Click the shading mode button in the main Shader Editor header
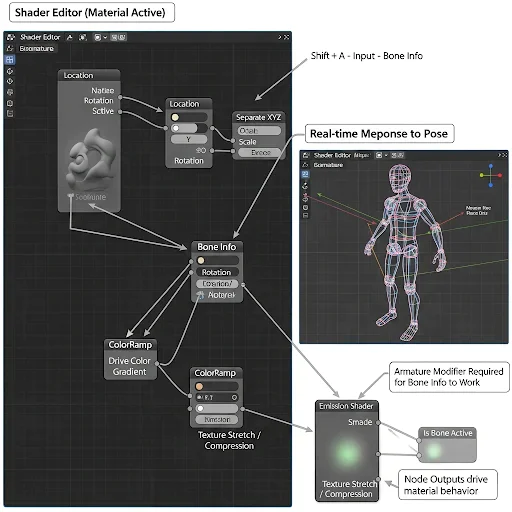The height and width of the screenshot is (512, 512). tap(97, 37)
